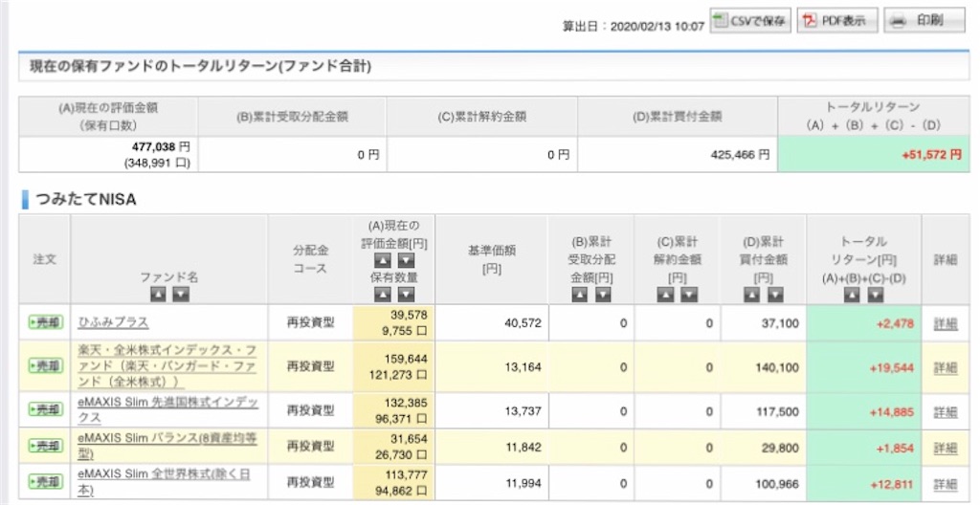Viewport: 980px width, 505px height.
Task: Open the ひふみプラス fund link
Action: (113, 322)
